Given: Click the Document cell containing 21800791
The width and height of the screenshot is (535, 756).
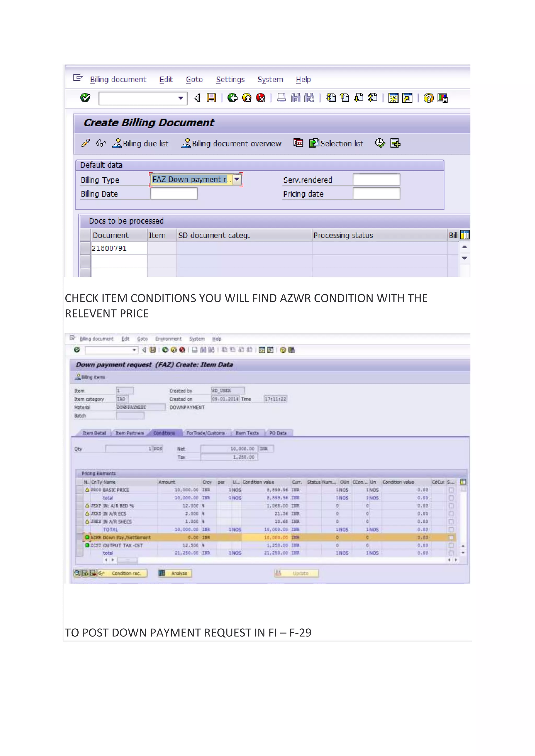Looking at the screenshot, I should [119, 248].
